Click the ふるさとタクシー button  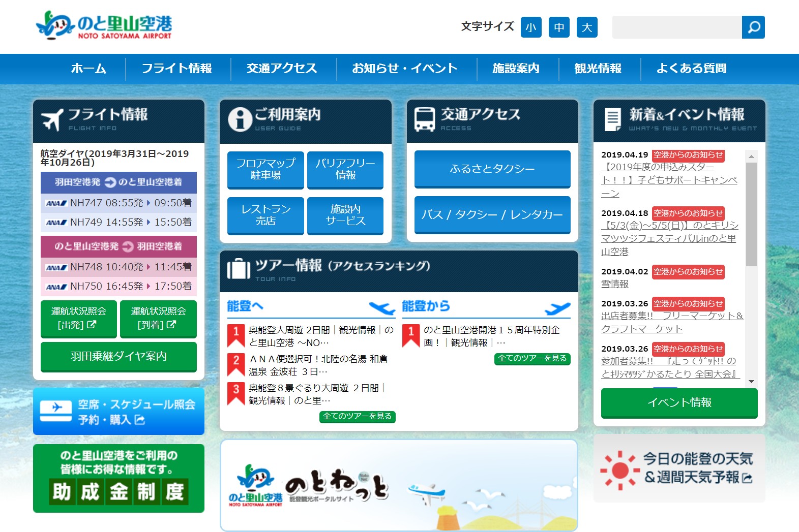pos(492,169)
